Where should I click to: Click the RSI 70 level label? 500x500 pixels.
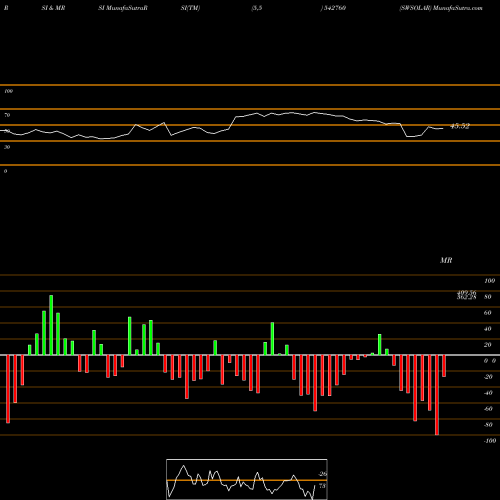7,115
